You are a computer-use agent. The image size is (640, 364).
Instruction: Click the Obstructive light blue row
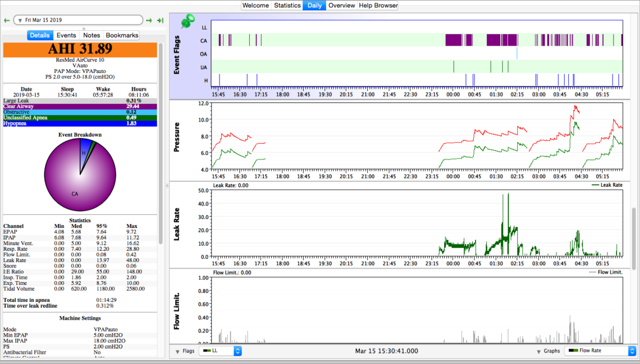click(x=80, y=112)
